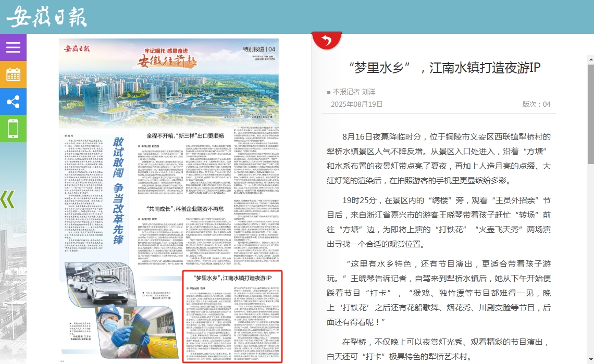Click the "版次：04" page number label
This screenshot has width=594, height=364.
pos(536,104)
